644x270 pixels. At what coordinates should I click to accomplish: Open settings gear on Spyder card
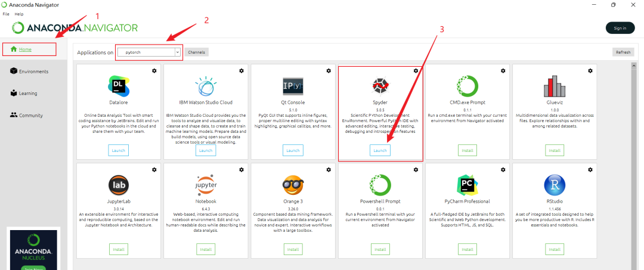click(x=416, y=70)
